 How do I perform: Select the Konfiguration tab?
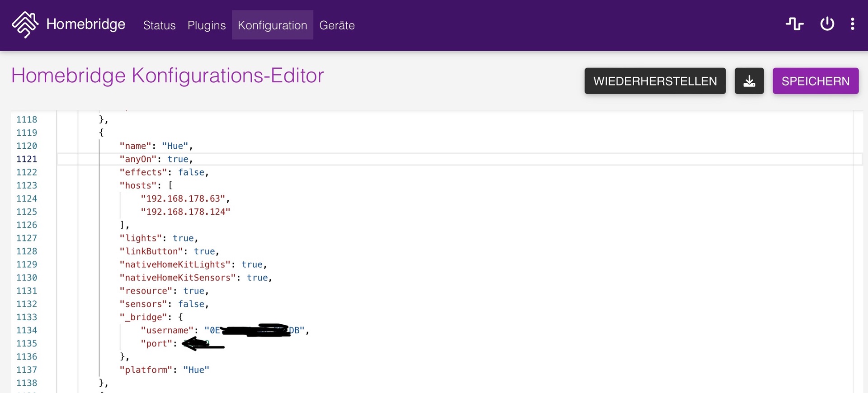272,25
